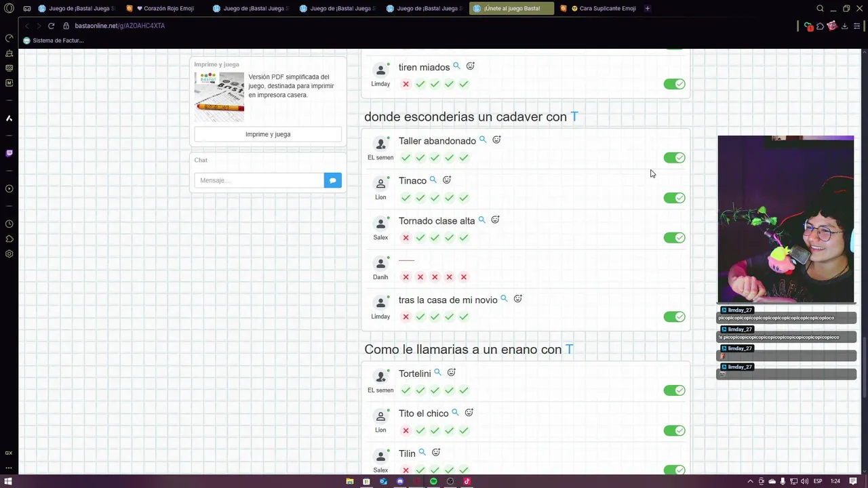Open Twitch from Opera sidebar

coord(9,153)
